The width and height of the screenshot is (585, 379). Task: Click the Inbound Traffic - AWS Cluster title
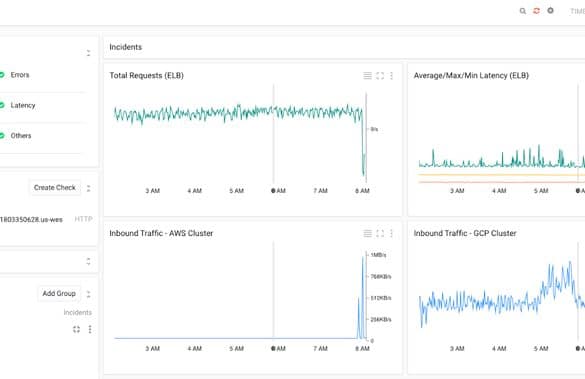(x=161, y=233)
